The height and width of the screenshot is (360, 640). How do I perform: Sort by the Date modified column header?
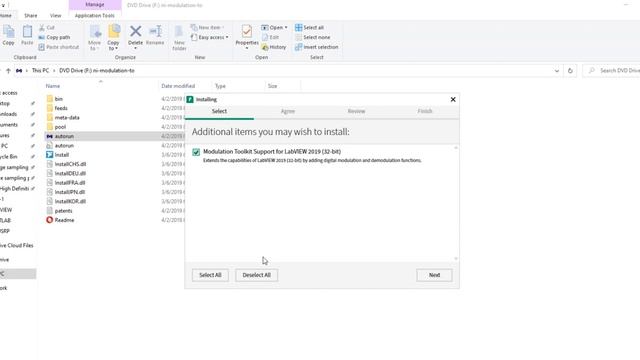tap(178, 86)
